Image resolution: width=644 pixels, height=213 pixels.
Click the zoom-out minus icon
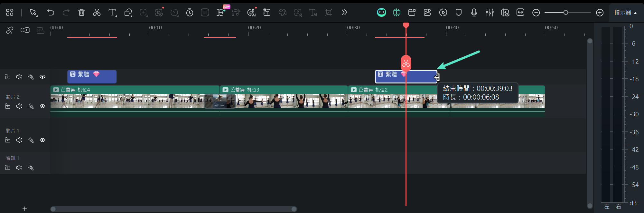coord(536,13)
